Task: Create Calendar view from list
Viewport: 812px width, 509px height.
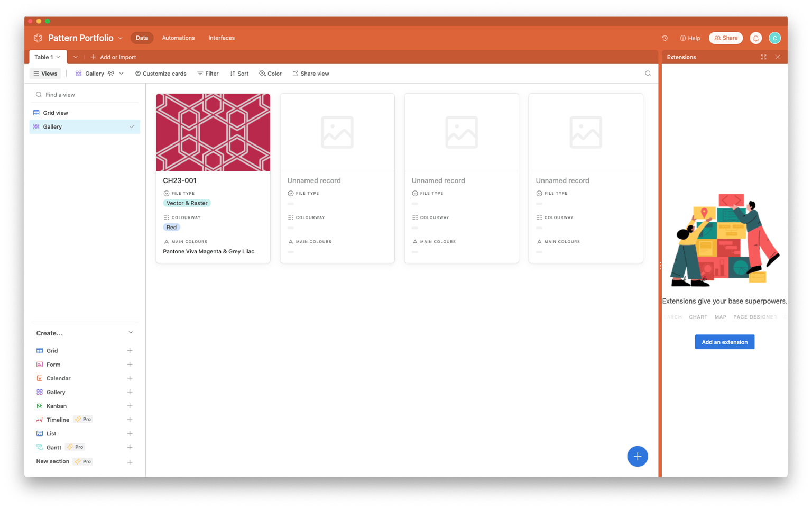Action: point(53,378)
